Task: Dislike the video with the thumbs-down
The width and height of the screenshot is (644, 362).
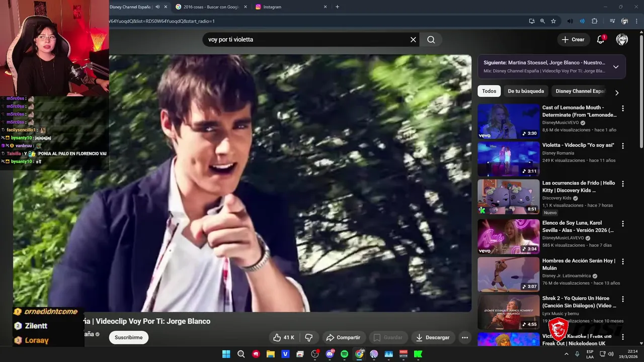Action: (x=309, y=337)
